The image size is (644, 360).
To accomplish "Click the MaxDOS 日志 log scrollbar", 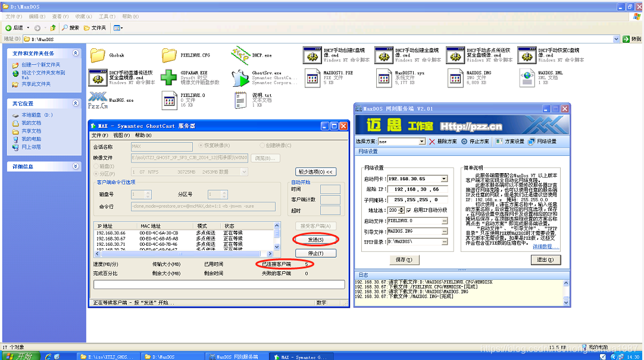I will [566, 292].
